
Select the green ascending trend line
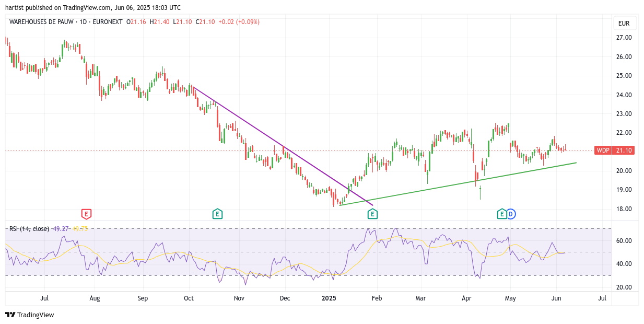(458, 184)
